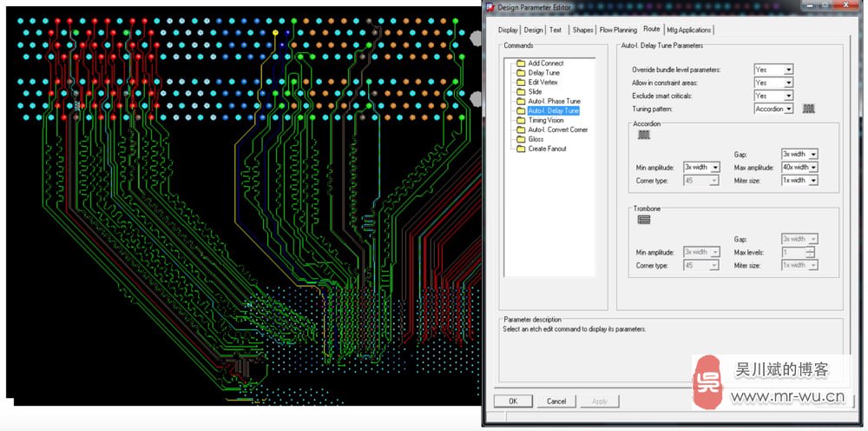
Task: Open Override bundle level parameters dropdown
Action: (787, 70)
